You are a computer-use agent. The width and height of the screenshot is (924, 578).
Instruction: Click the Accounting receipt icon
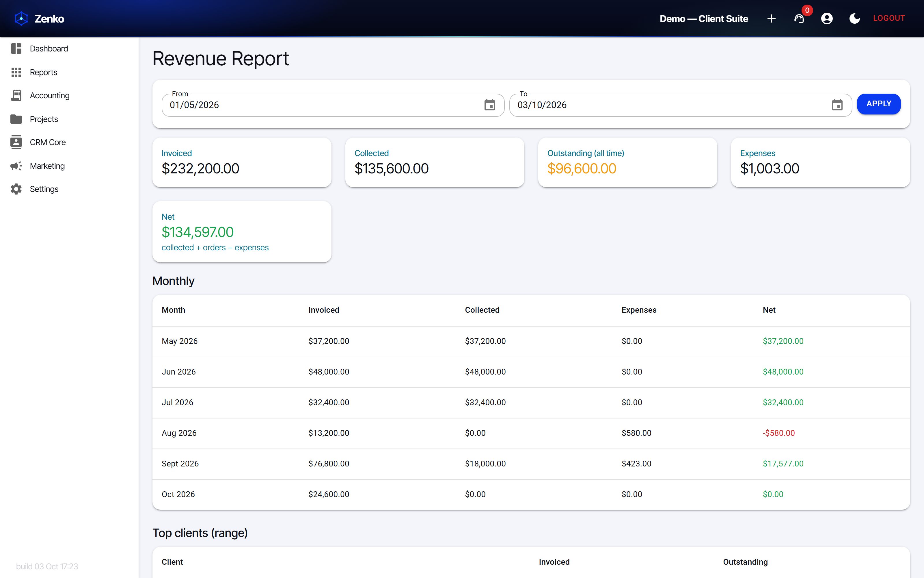point(16,96)
